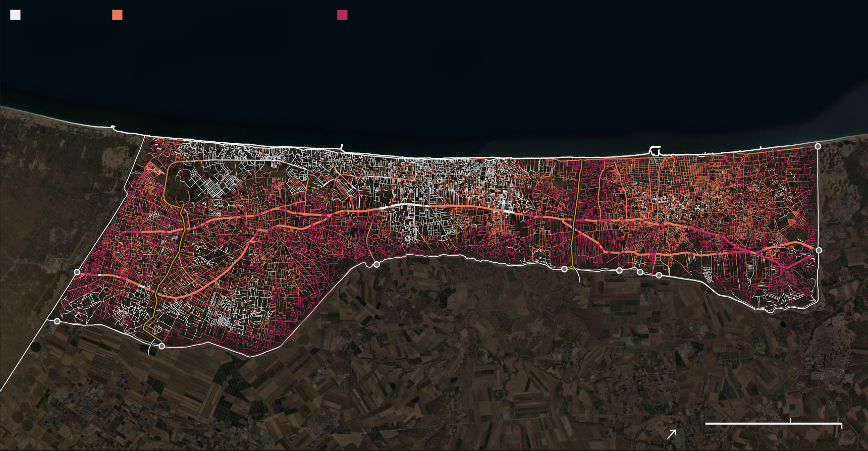Click the circle marker on the diagonal left border
Image resolution: width=868 pixels, height=451 pixels.
(77, 272)
